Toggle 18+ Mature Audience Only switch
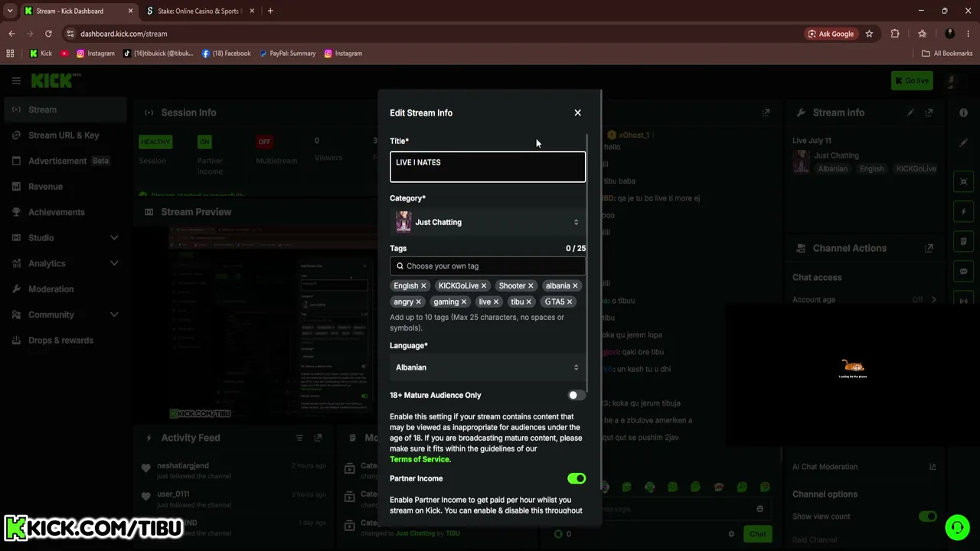Screen dimensions: 980x551 pos(577,395)
